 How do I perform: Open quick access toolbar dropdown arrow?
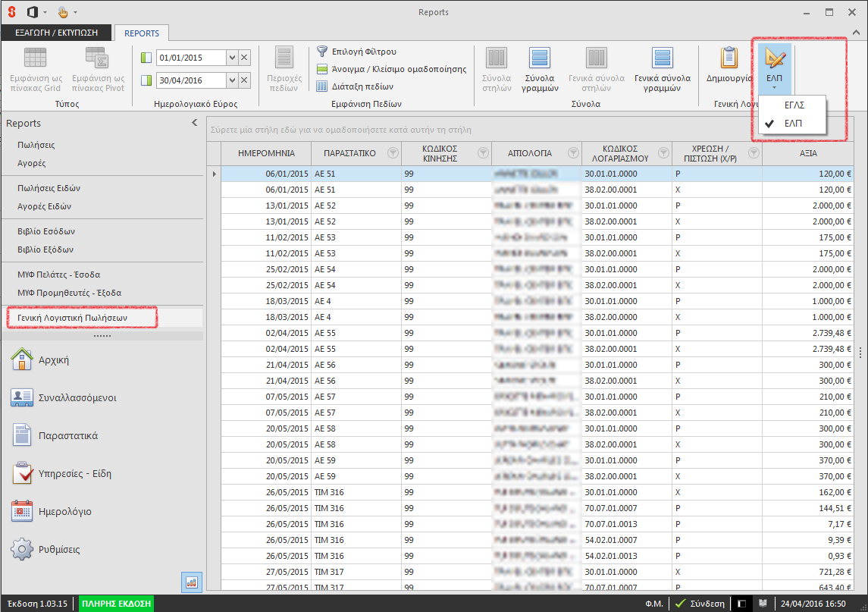tap(75, 12)
